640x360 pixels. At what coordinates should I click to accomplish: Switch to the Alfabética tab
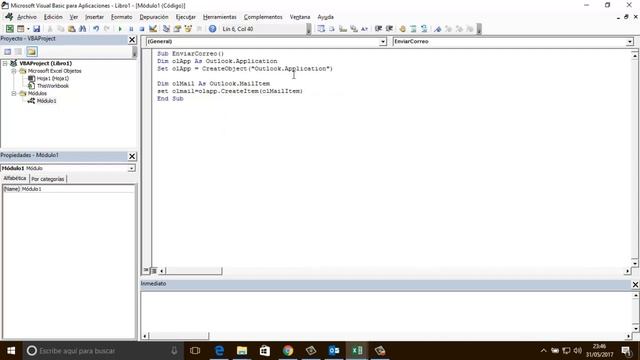[x=15, y=178]
